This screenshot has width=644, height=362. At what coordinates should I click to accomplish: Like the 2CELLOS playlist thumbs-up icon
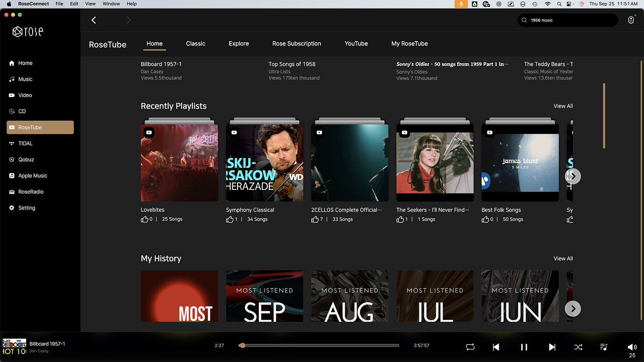pos(315,219)
